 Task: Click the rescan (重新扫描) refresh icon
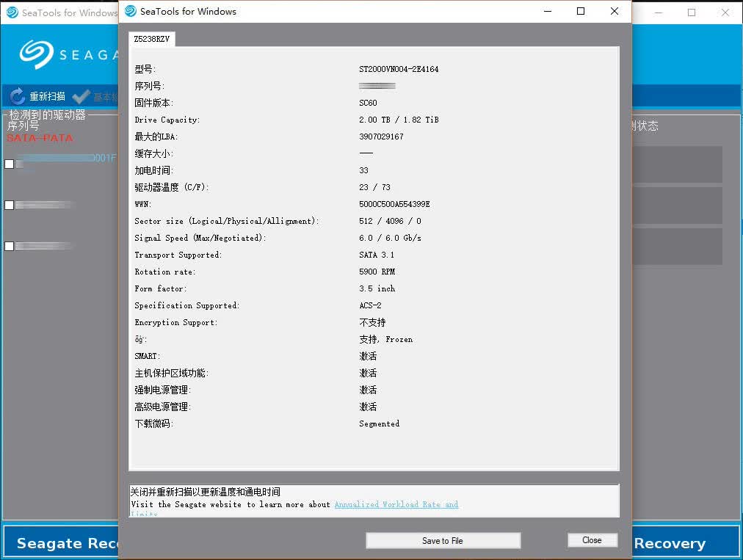17,96
